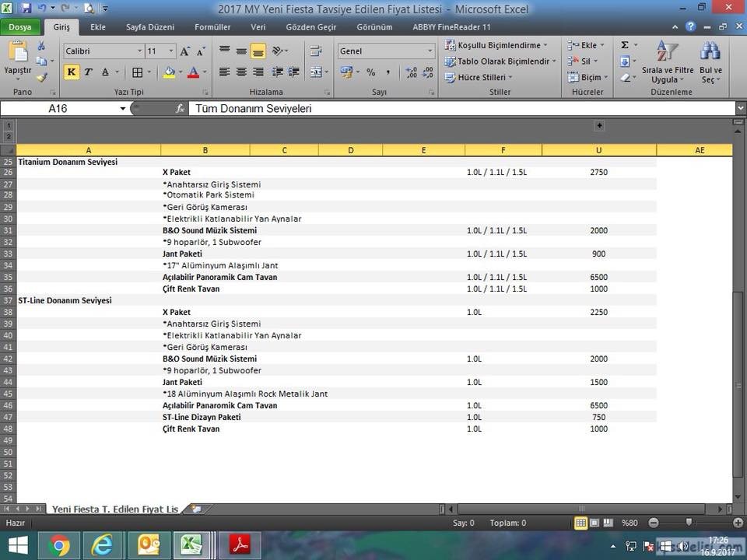
Task: Decrease indent icon
Action: [x=277, y=72]
